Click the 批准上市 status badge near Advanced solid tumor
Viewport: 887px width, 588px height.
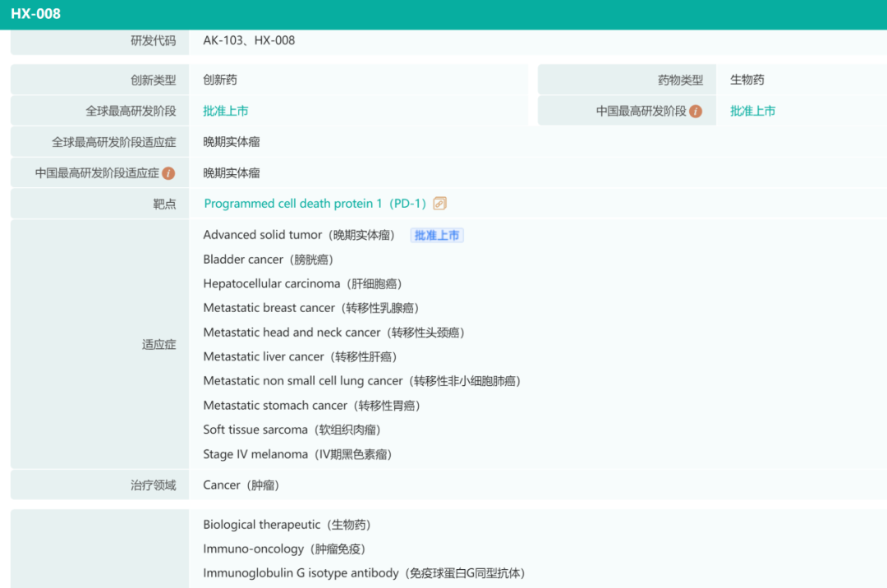[437, 235]
